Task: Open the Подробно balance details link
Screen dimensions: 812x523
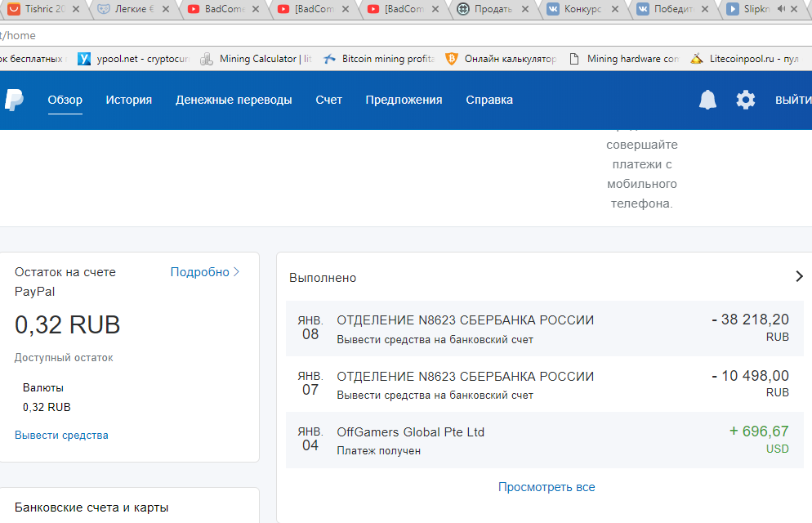Action: (204, 272)
